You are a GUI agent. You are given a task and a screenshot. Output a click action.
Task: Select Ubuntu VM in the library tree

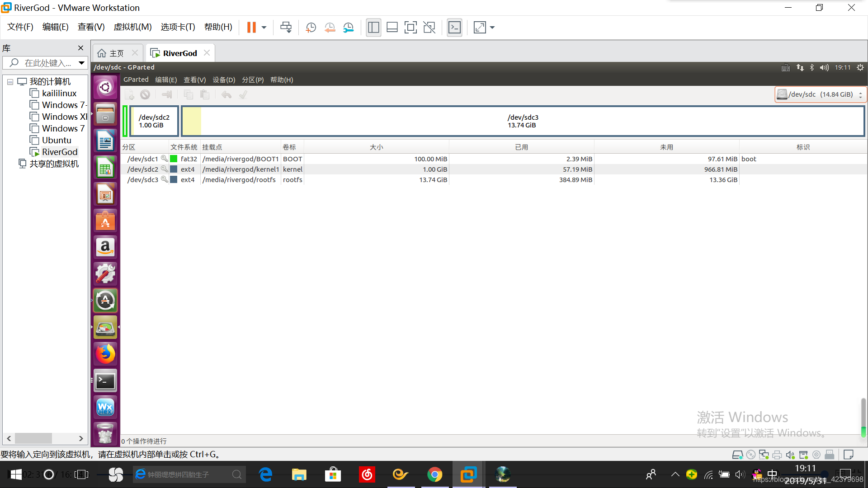(57, 141)
